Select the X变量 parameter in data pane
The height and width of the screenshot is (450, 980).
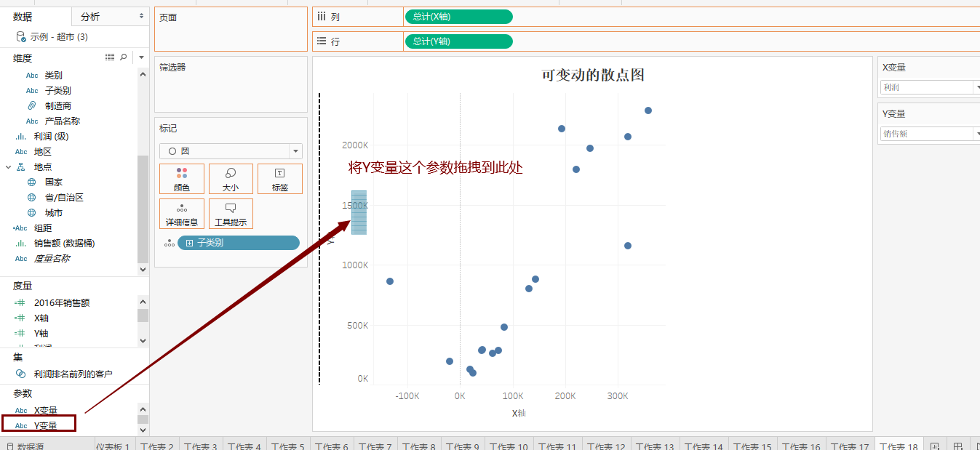(45, 411)
